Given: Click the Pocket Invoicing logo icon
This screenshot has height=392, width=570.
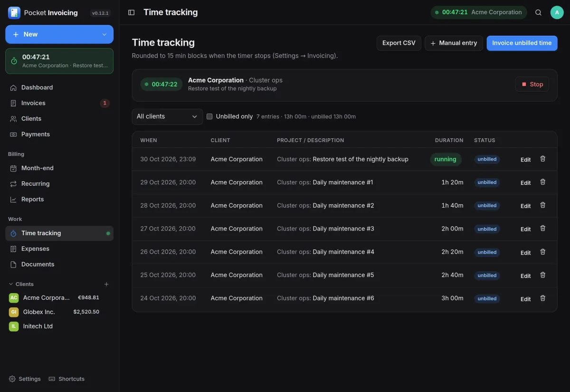Looking at the screenshot, I should pos(14,13).
